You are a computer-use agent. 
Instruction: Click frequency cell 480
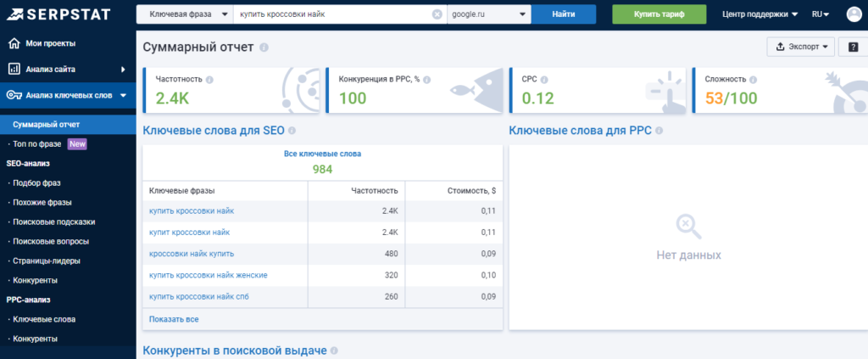[x=392, y=254]
